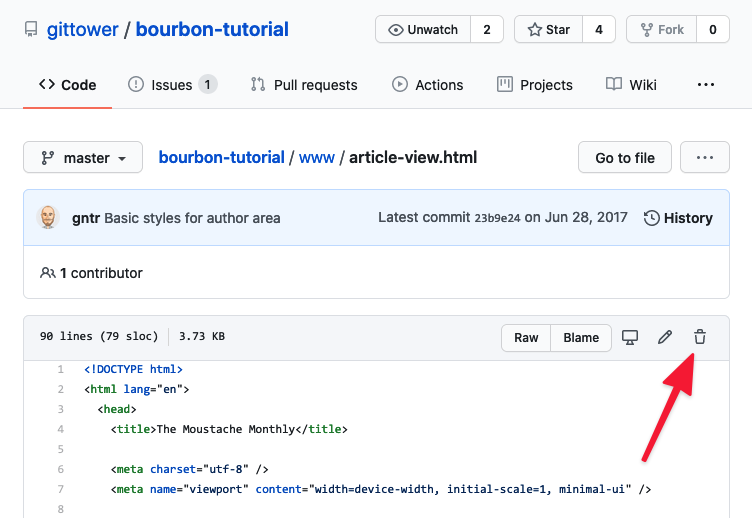Switch to the Issues tab
This screenshot has width=752, height=518.
click(x=172, y=85)
